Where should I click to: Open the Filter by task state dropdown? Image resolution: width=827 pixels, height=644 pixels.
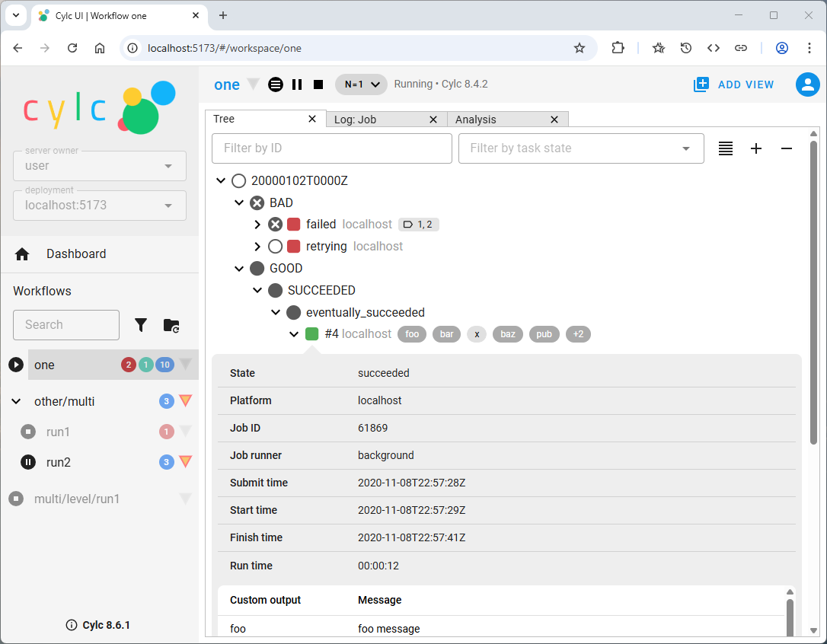click(x=581, y=148)
